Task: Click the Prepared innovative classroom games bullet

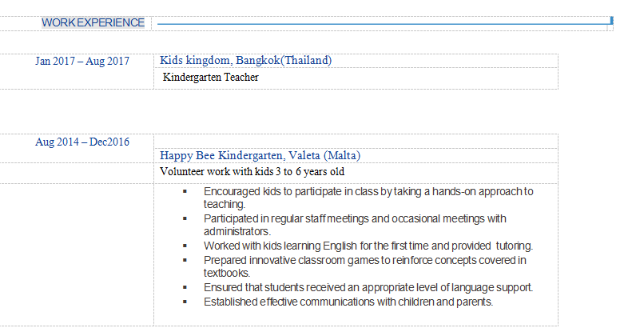Action: pyautogui.click(x=364, y=260)
